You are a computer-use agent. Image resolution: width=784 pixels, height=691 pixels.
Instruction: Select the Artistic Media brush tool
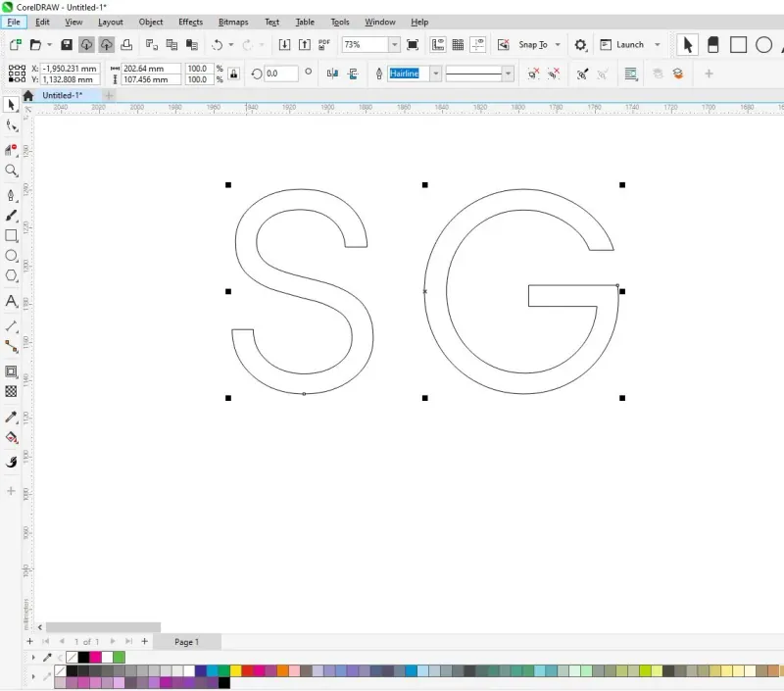pos(11,216)
